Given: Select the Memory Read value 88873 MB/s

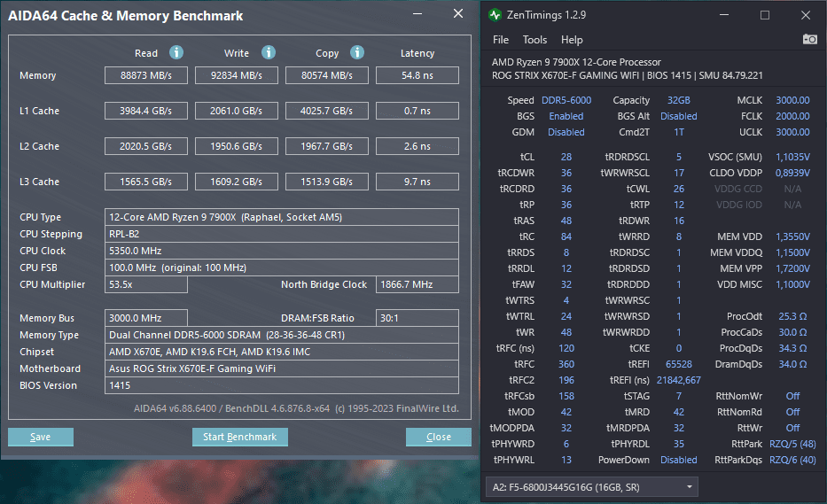Looking at the screenshot, I should 146,75.
